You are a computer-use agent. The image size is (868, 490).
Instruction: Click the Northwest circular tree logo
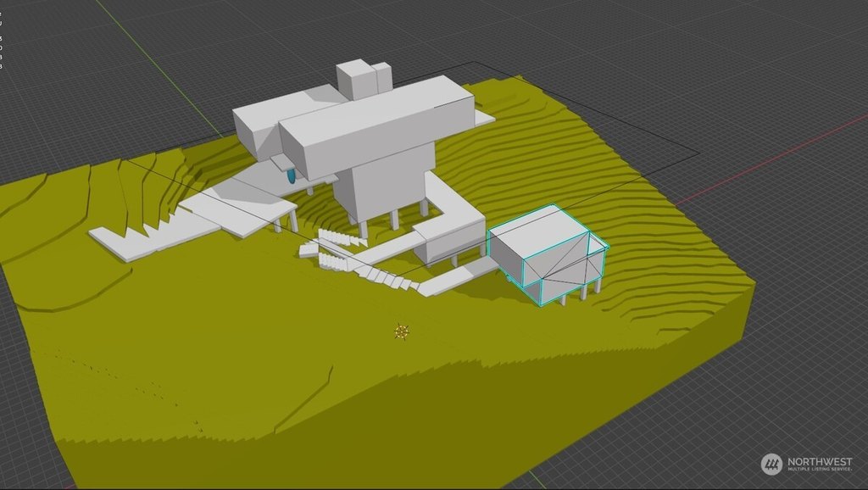771,464
